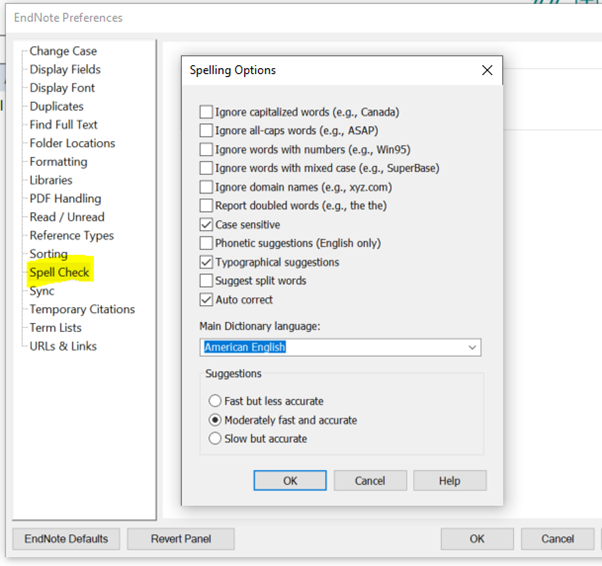This screenshot has width=602, height=566.
Task: Select Display Font in preferences list
Action: [x=62, y=88]
